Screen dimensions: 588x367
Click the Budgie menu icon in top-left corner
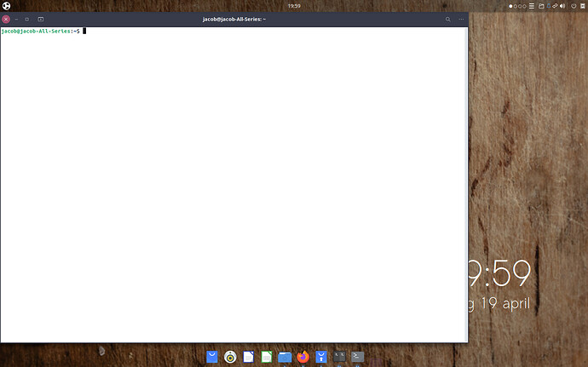[x=6, y=6]
